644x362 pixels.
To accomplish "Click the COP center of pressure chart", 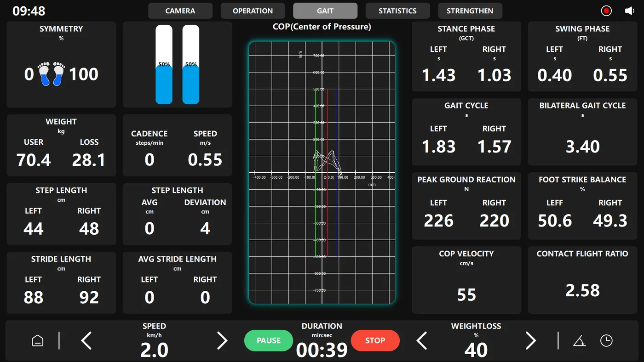I will (322, 172).
